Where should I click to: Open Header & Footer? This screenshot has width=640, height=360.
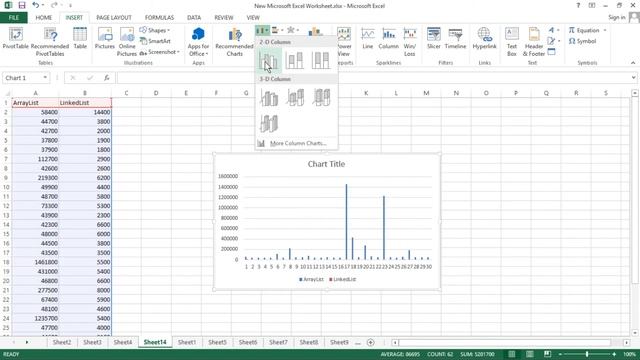pyautogui.click(x=534, y=42)
